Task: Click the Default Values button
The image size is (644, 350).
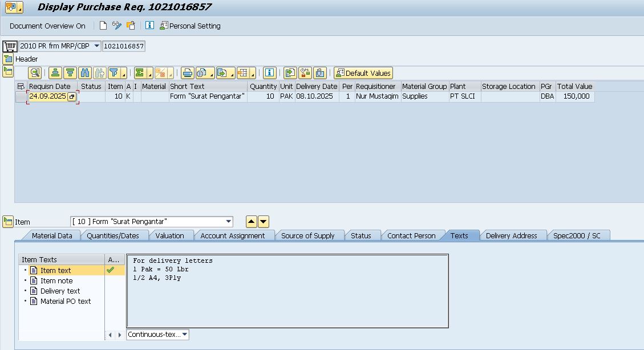Action: pos(363,73)
